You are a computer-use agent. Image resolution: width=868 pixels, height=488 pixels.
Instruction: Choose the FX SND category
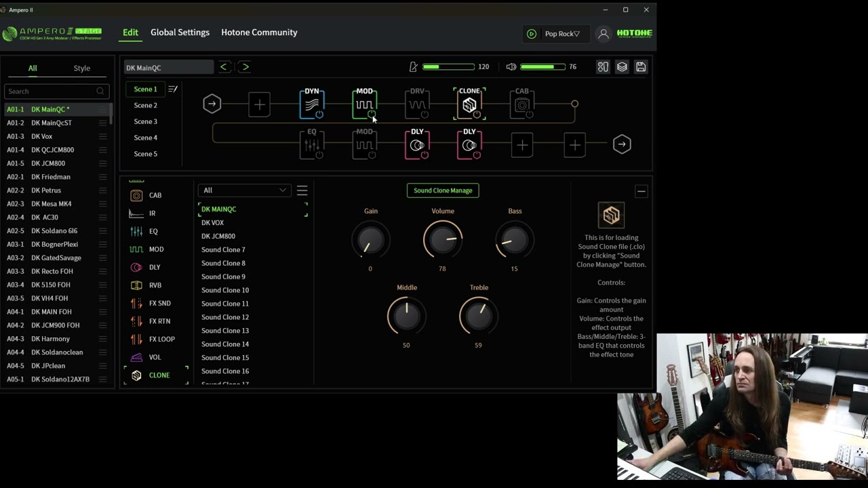click(159, 303)
